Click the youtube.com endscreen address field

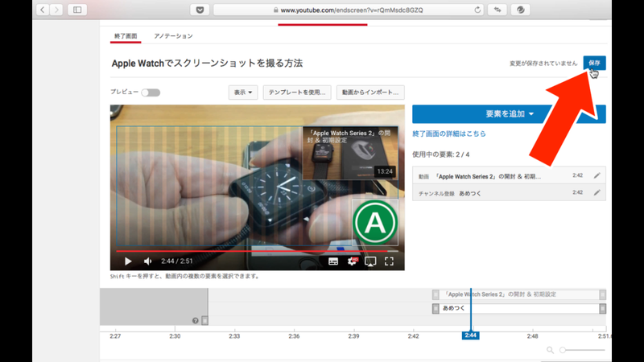tap(349, 10)
